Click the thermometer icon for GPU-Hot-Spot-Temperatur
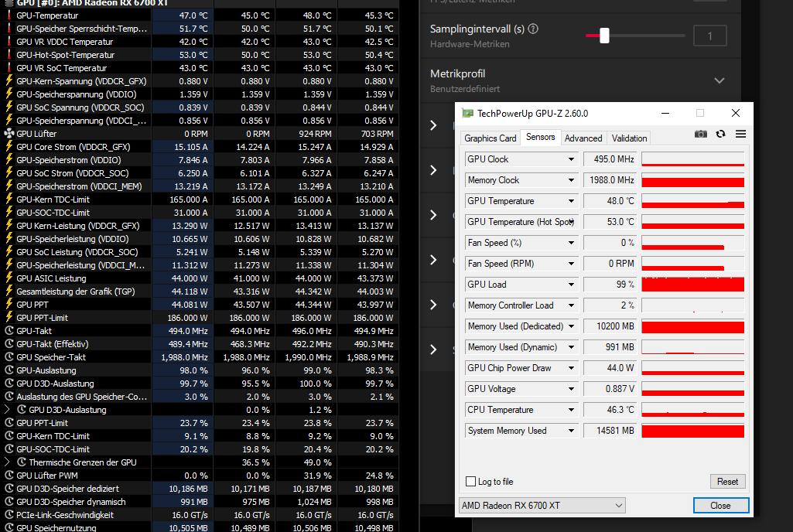 (9, 55)
